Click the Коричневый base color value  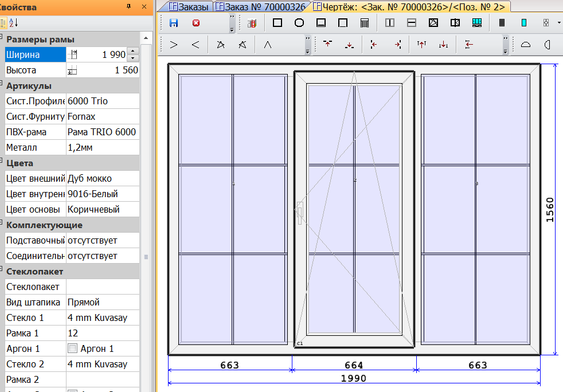[103, 209]
